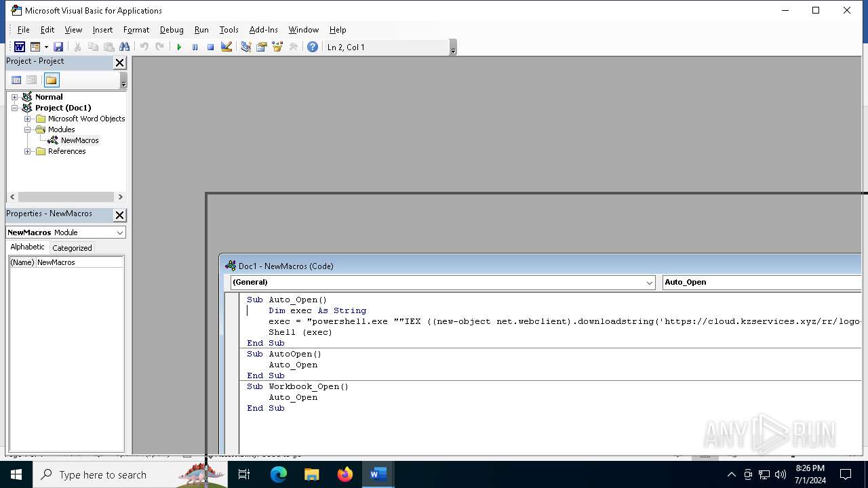Select the References folder item
The width and height of the screenshot is (868, 488).
click(66, 151)
